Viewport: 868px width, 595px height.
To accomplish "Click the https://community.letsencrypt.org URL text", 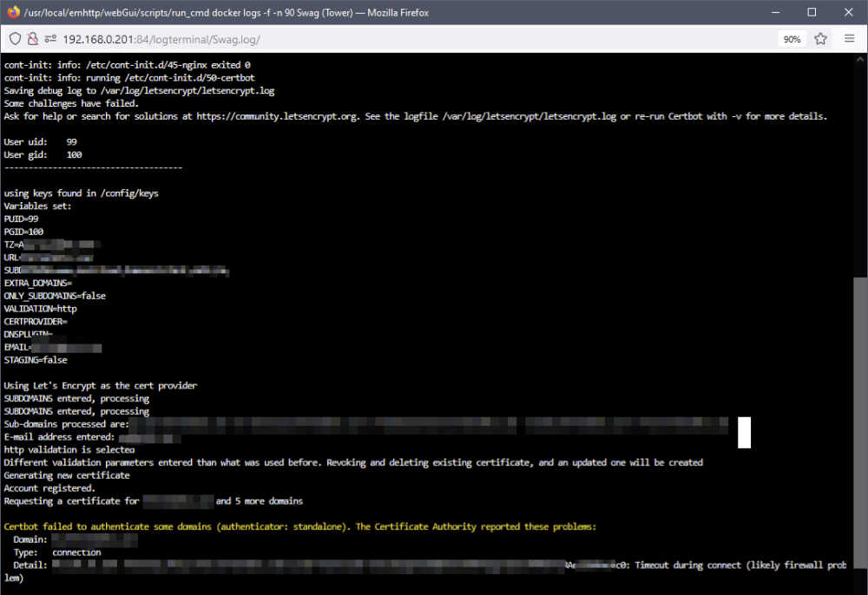I will (x=277, y=116).
